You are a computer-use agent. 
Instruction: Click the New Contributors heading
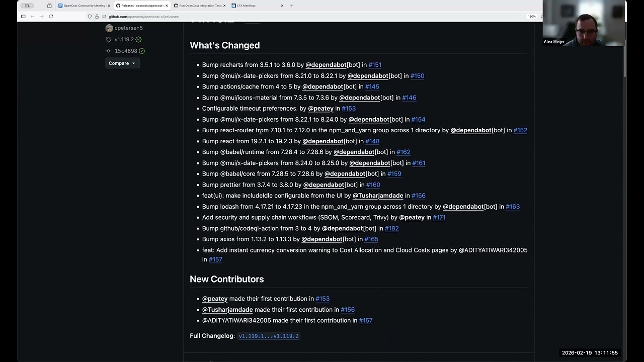coord(227,279)
